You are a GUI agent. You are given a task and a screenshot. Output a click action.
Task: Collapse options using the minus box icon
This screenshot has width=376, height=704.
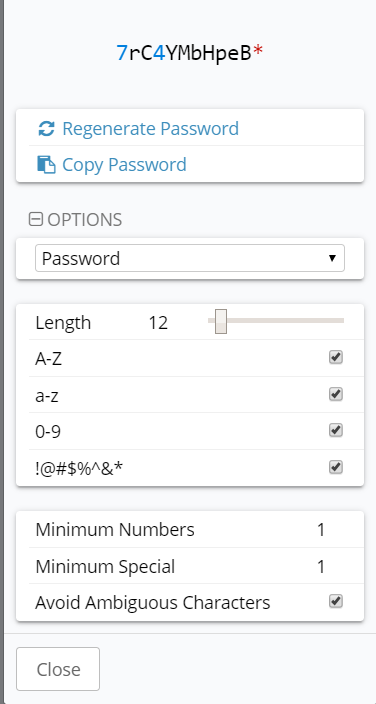click(36, 220)
